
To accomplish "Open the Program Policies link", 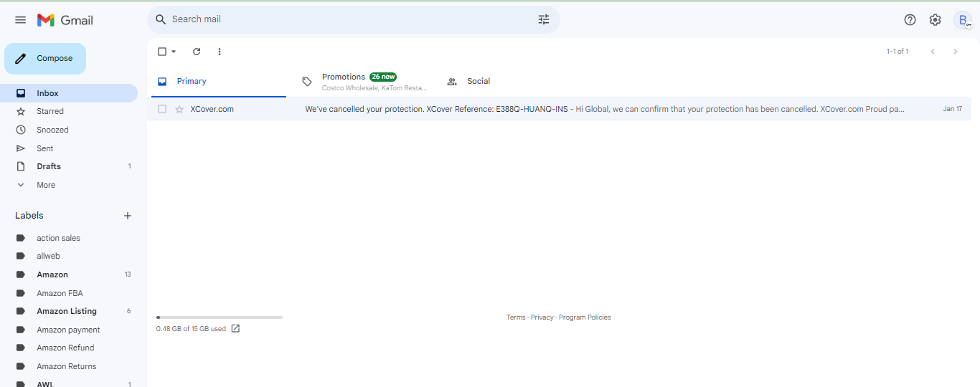I will (x=585, y=317).
